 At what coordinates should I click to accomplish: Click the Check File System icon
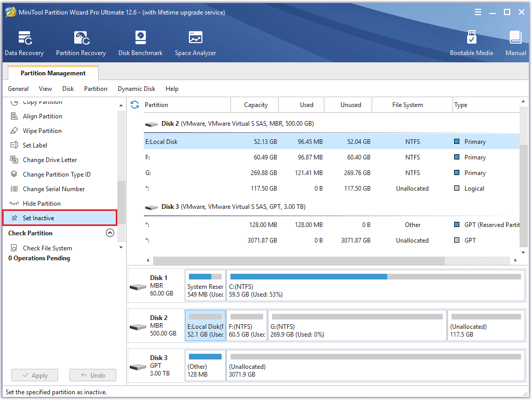point(14,248)
